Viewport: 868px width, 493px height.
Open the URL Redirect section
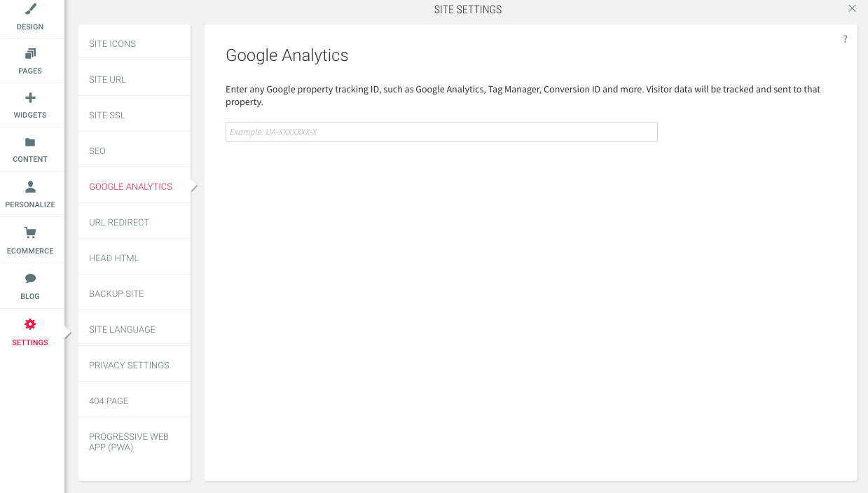135,222
